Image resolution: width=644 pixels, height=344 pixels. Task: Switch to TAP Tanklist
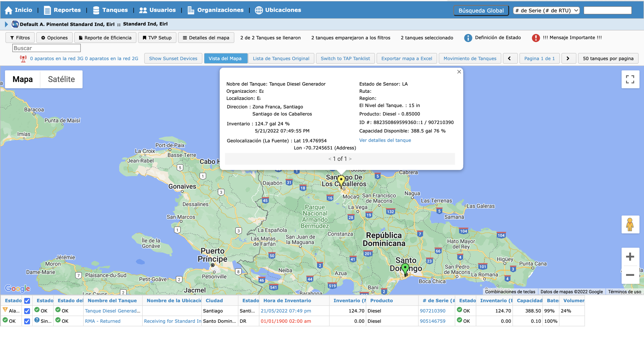345,58
